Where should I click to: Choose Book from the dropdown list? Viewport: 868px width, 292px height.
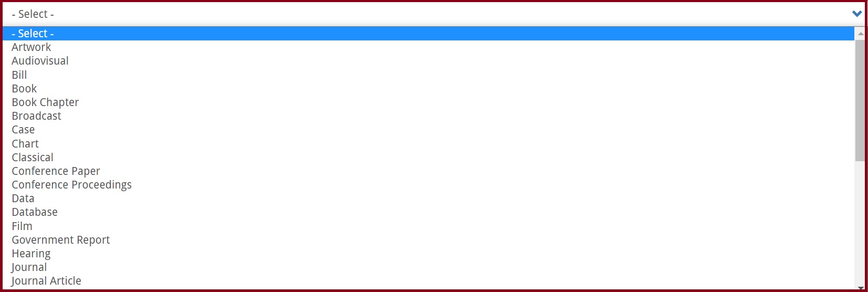(428, 88)
